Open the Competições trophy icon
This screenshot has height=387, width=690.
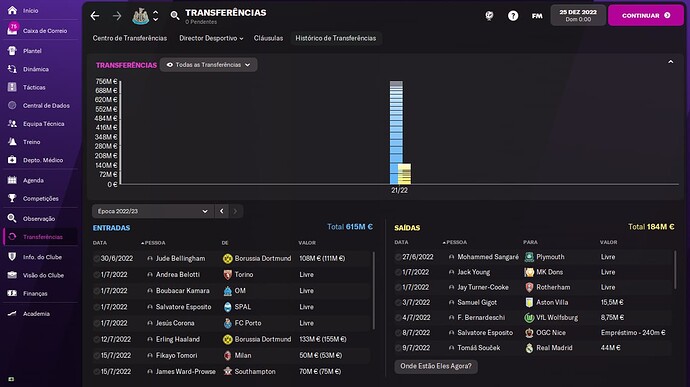click(12, 198)
